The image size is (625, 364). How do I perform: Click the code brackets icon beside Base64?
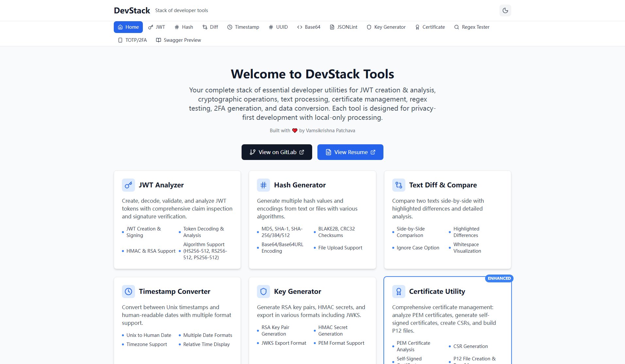click(x=300, y=27)
